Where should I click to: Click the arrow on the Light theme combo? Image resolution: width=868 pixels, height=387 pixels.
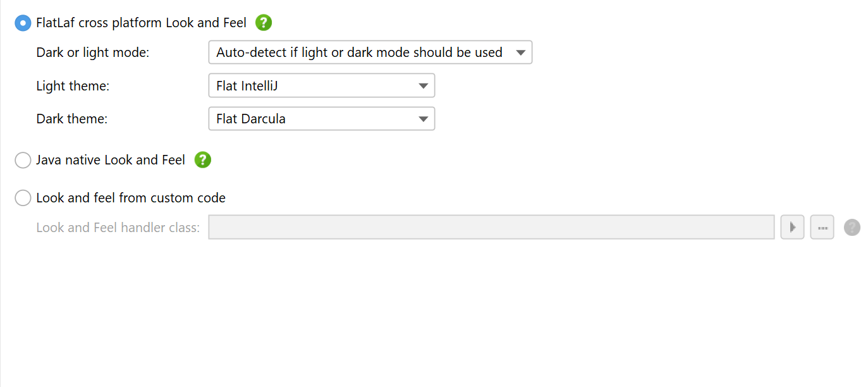click(424, 86)
